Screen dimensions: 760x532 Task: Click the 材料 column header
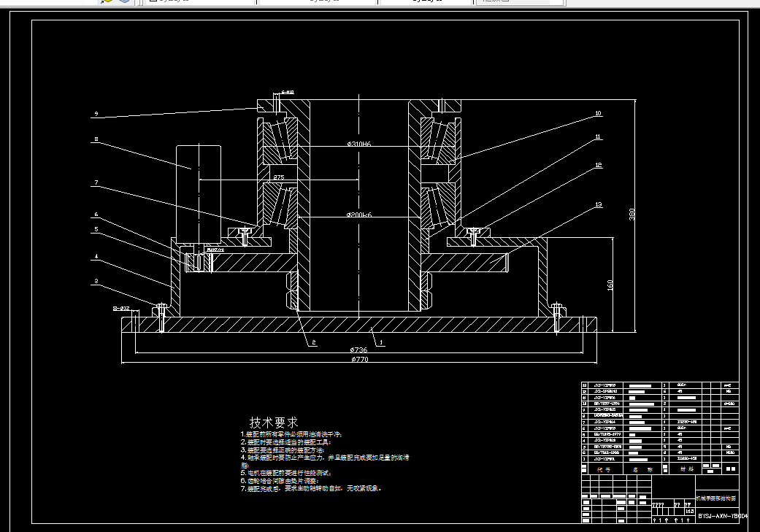[x=686, y=469]
